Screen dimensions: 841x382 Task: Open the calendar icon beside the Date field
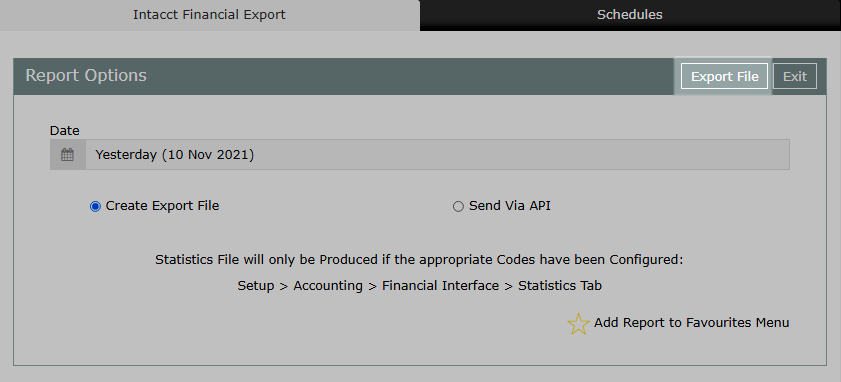pos(68,155)
